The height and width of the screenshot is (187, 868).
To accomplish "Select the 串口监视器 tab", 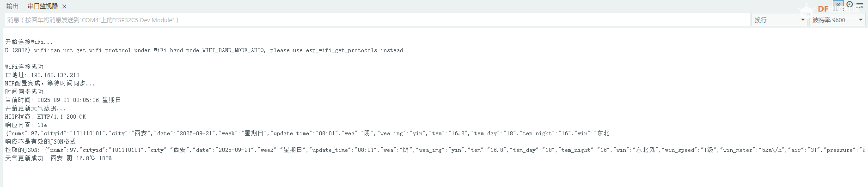I will point(43,6).
